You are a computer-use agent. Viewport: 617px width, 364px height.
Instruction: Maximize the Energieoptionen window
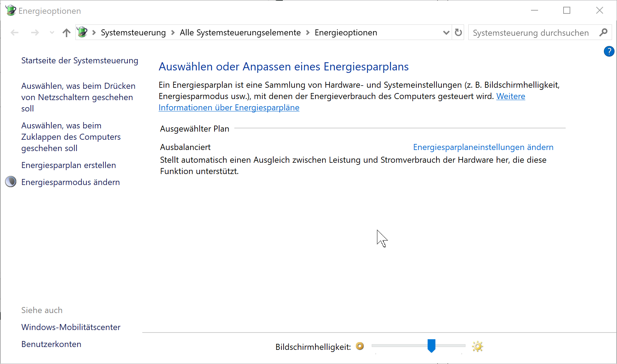(567, 10)
